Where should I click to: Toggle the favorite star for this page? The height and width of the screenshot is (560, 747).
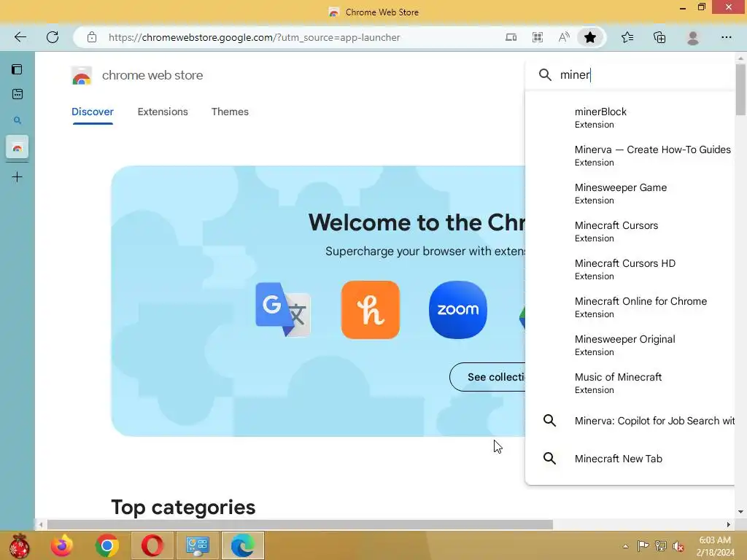[589, 37]
